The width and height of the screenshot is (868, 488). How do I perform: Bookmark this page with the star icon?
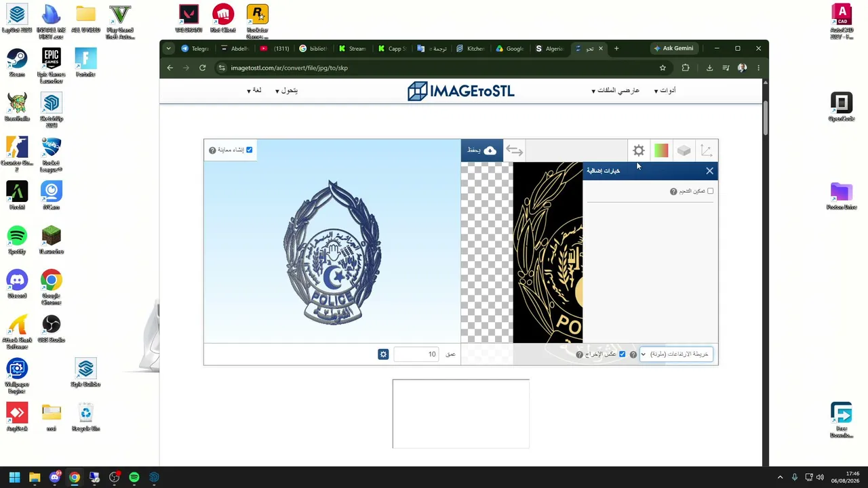663,68
